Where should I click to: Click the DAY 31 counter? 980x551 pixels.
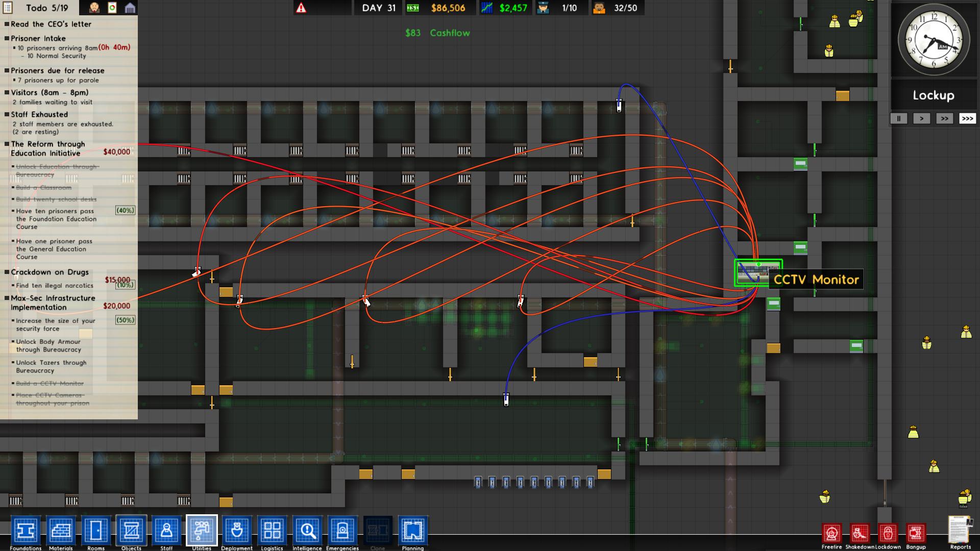pyautogui.click(x=379, y=8)
